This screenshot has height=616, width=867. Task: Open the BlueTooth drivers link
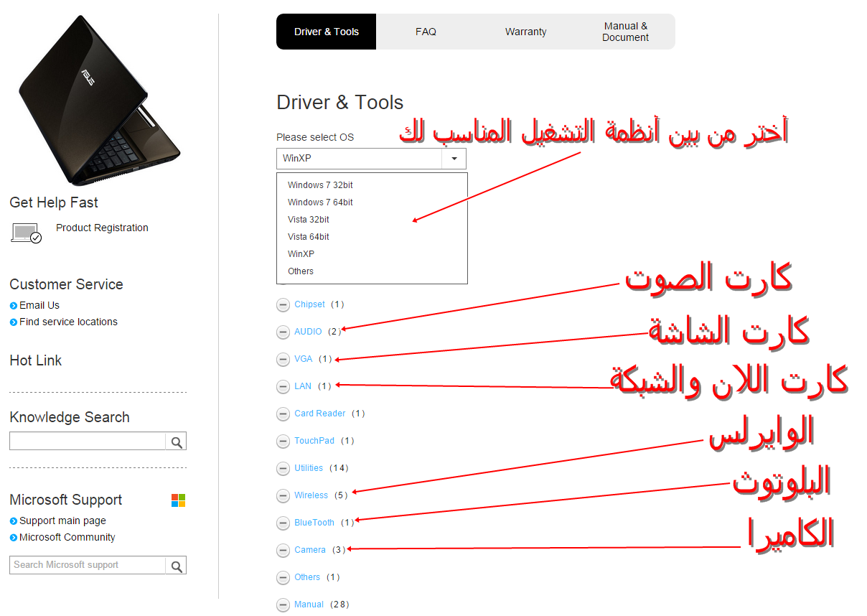point(314,523)
